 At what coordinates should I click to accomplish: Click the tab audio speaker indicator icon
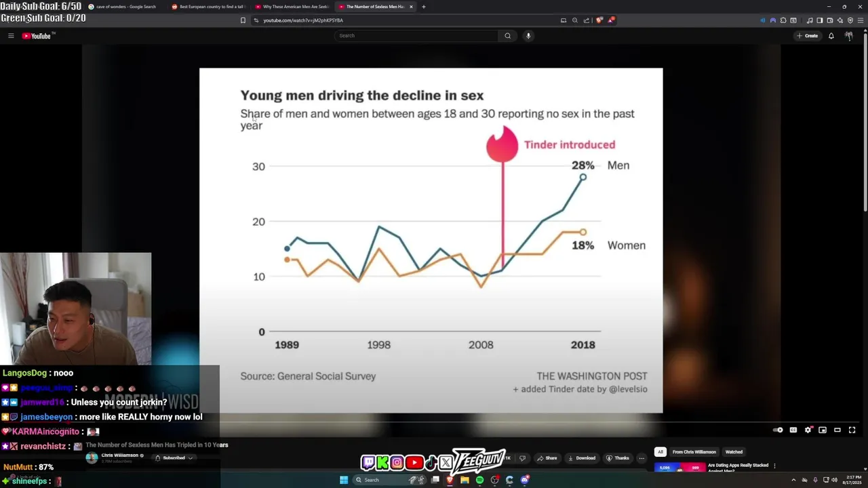(x=762, y=20)
